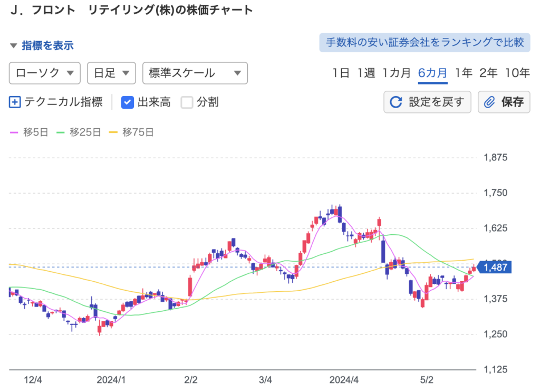Click the 設定を戻す reset button
Viewport: 540px width, 392px height.
click(x=427, y=102)
